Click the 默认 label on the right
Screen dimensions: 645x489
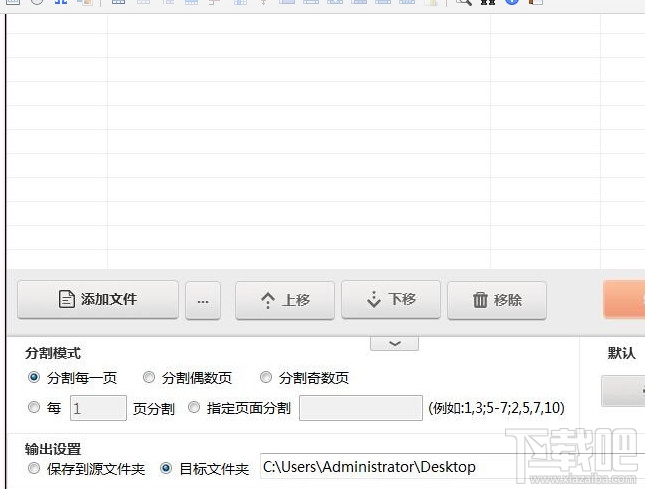pos(621,353)
